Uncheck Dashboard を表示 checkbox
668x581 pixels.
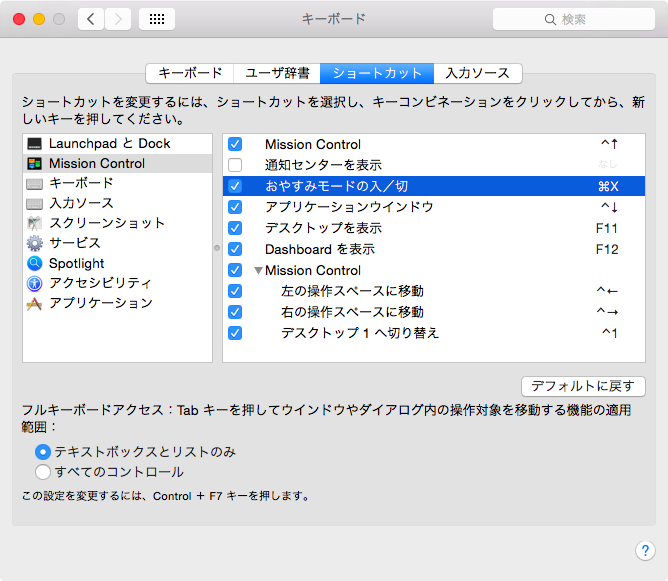pos(235,249)
